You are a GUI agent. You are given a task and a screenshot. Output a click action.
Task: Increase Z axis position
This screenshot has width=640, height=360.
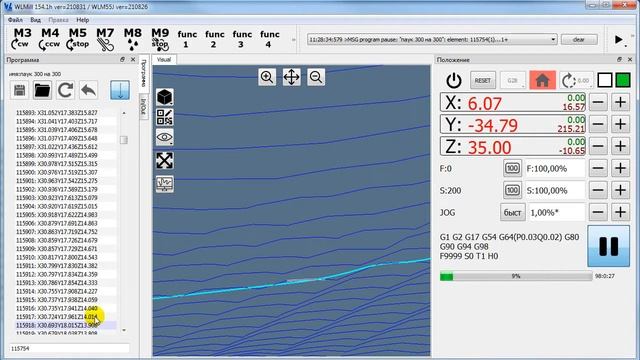(x=620, y=146)
